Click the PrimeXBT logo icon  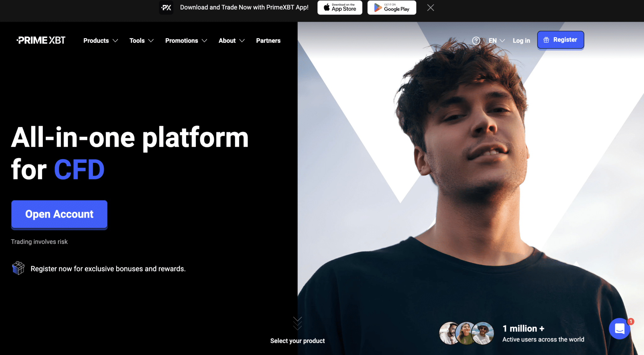pyautogui.click(x=40, y=40)
